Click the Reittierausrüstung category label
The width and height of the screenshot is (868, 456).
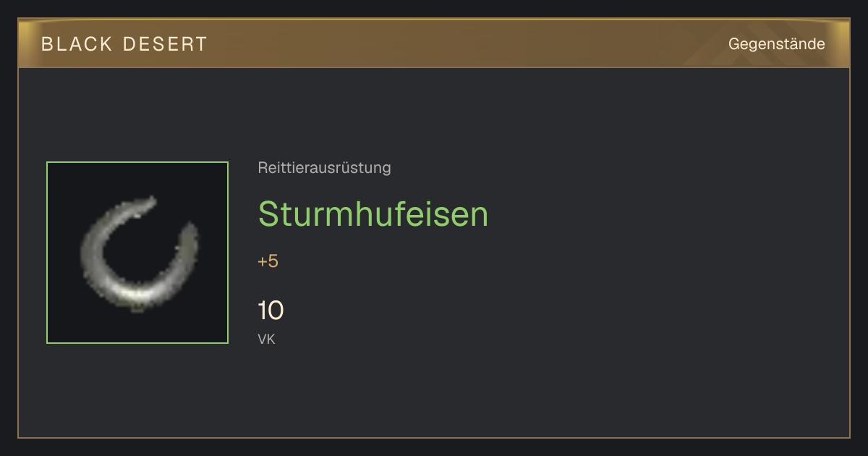pos(324,168)
